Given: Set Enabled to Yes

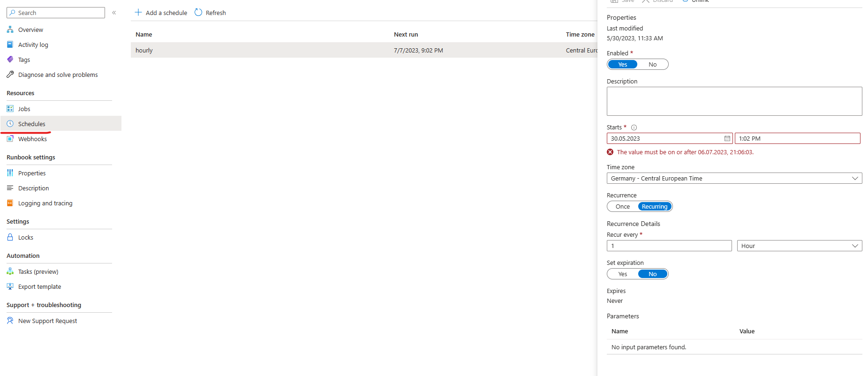Looking at the screenshot, I should tap(623, 64).
